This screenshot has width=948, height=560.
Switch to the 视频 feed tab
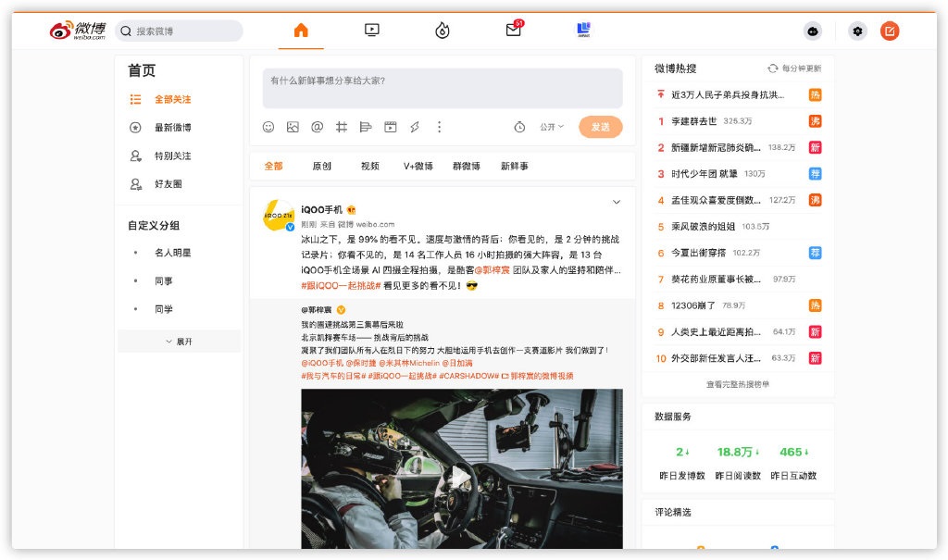point(368,167)
